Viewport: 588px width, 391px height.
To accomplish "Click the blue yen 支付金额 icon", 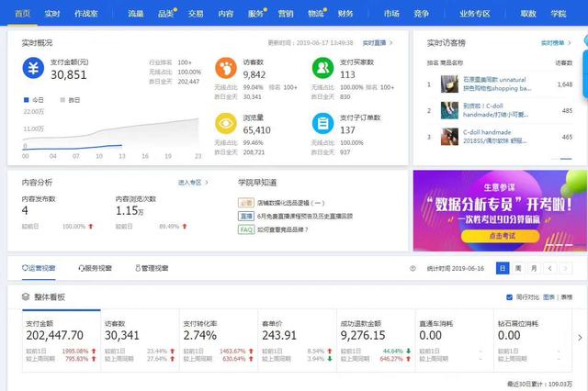I will coord(33,68).
